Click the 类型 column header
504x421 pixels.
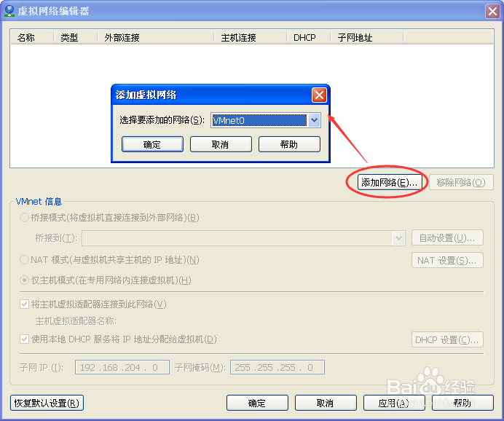point(75,38)
